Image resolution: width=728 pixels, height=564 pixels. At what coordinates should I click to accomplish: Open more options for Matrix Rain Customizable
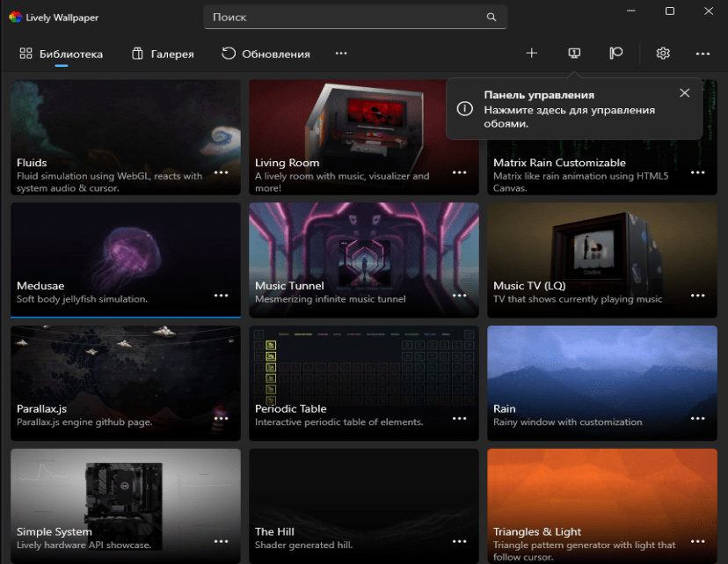point(697,172)
